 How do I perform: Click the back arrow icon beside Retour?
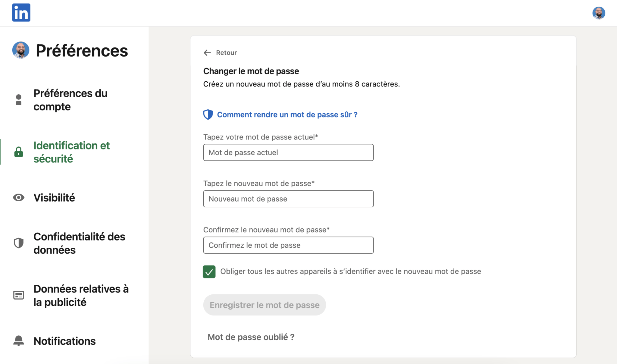[x=207, y=53]
